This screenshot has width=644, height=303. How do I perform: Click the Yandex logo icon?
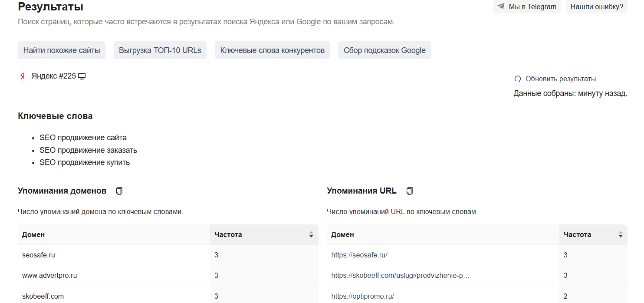tap(23, 77)
